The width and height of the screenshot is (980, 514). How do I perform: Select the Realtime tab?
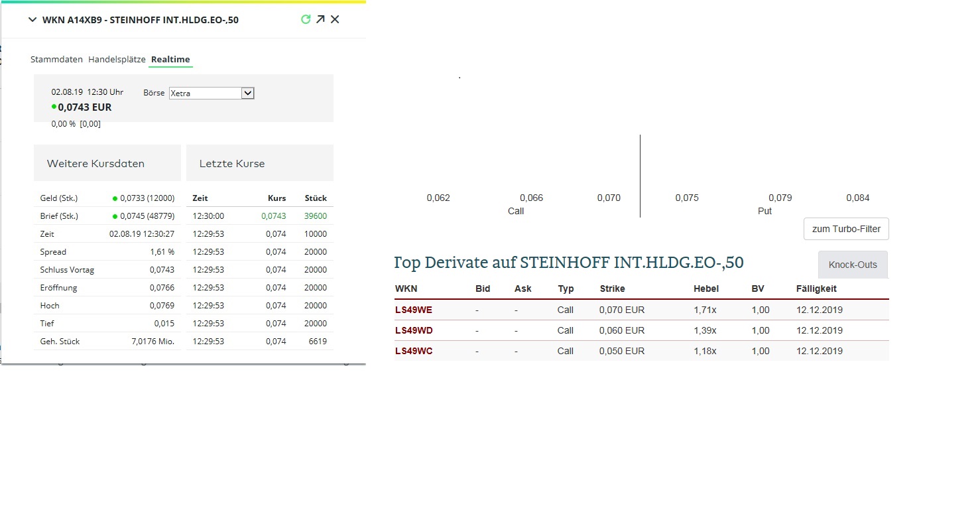click(170, 59)
